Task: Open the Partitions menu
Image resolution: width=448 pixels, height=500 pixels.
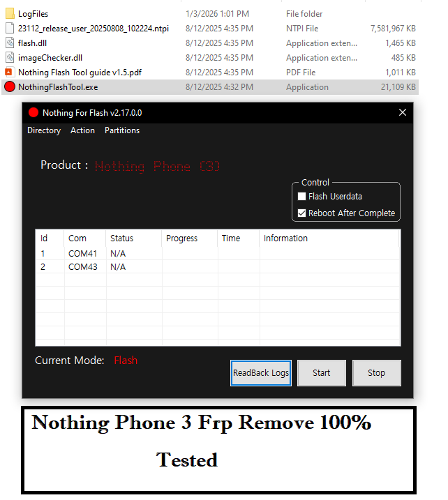Action: 122,130
